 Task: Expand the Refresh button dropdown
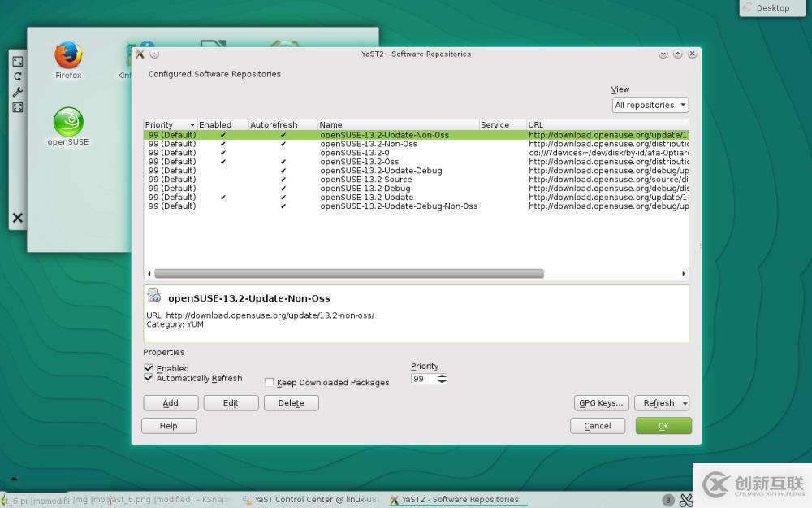click(x=685, y=403)
